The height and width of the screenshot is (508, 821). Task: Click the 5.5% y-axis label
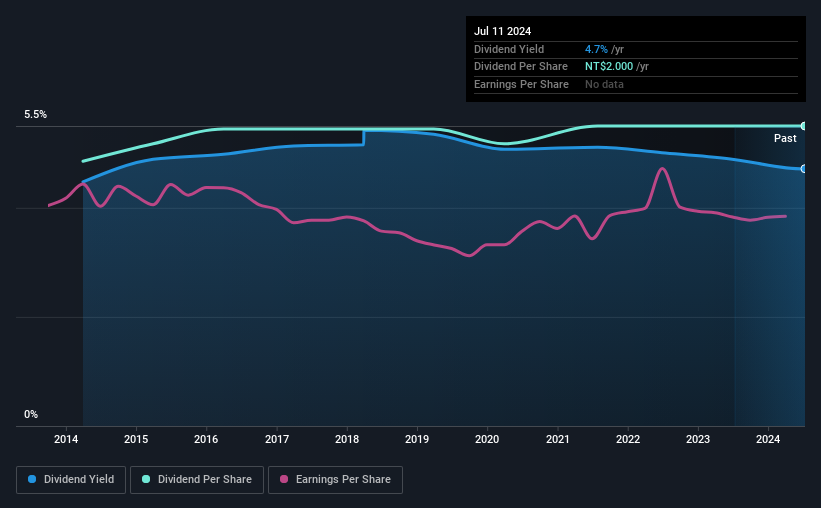(x=36, y=114)
